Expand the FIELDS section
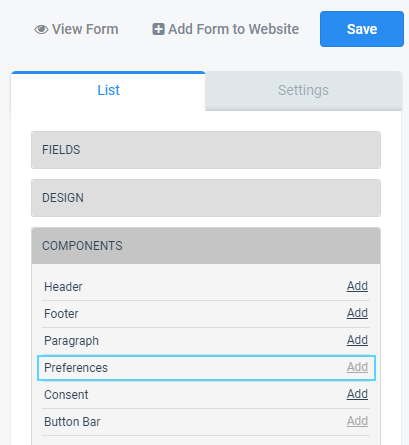The height and width of the screenshot is (445, 409). [206, 150]
